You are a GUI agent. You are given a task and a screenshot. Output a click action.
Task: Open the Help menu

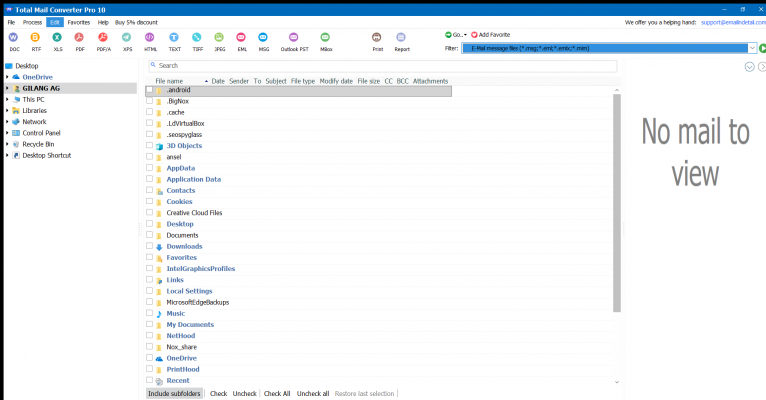103,22
